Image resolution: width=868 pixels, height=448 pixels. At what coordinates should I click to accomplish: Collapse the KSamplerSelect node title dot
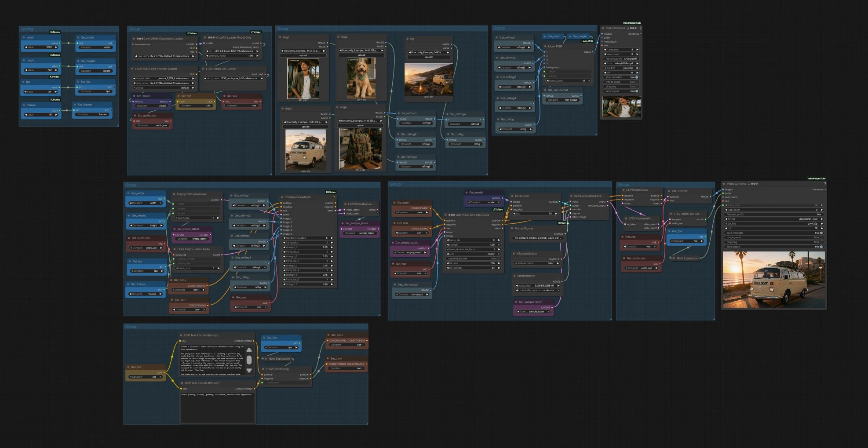tap(514, 254)
